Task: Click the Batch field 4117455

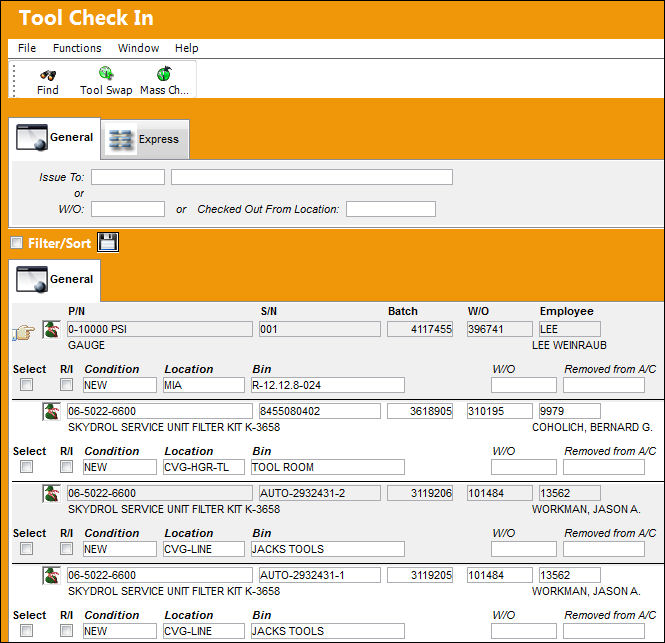Action: [x=420, y=329]
